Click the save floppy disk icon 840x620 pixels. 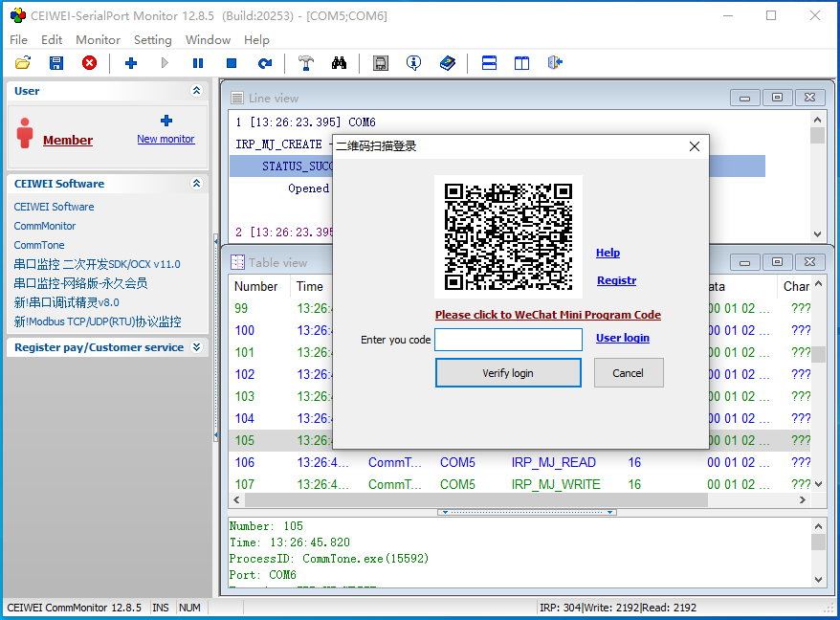[x=56, y=63]
